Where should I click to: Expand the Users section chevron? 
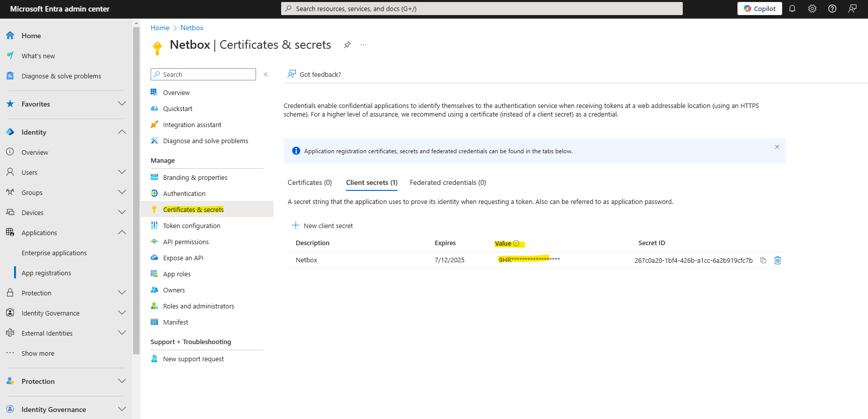[122, 172]
